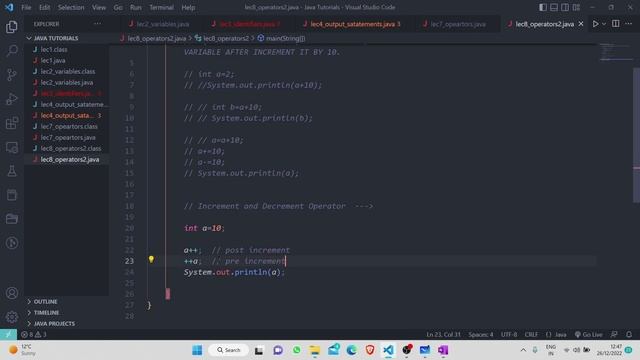Open Run and Debug view
Viewport: 640px width, 360px height.
pos(12,99)
